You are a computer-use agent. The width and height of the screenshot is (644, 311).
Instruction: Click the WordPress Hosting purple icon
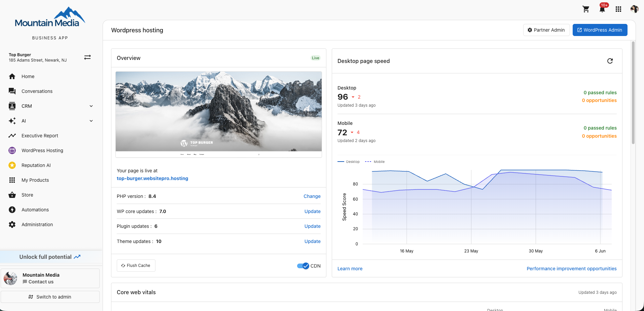click(12, 150)
